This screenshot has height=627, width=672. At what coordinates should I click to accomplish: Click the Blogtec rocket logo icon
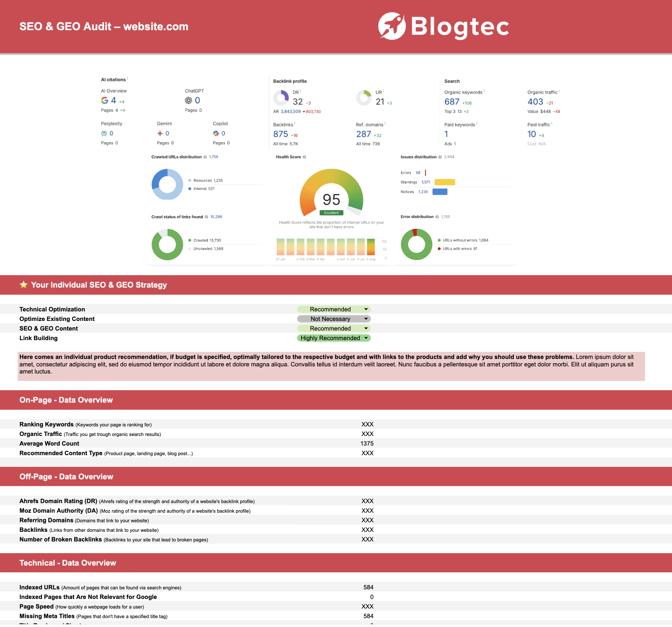392,26
